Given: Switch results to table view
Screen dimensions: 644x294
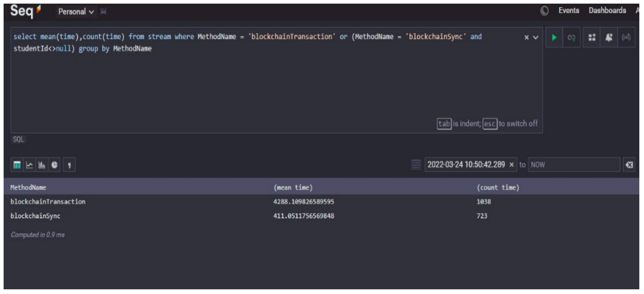Looking at the screenshot, I should [17, 165].
